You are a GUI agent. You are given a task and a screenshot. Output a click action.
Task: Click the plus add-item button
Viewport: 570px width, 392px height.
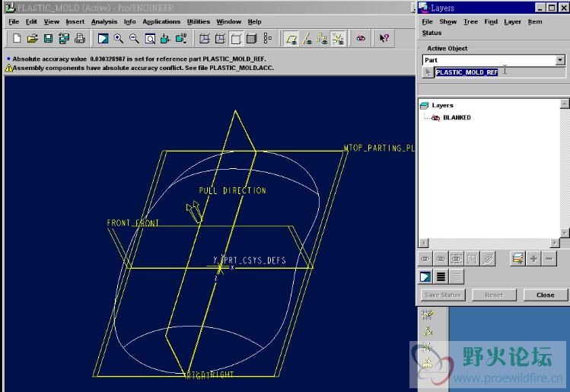pos(533,259)
